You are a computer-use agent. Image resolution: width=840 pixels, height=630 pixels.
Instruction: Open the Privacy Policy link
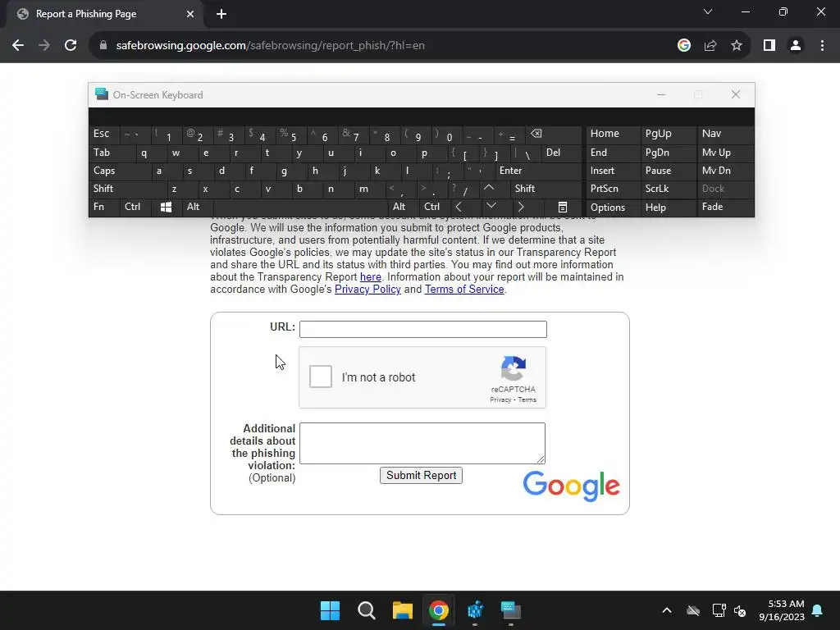[x=367, y=290]
